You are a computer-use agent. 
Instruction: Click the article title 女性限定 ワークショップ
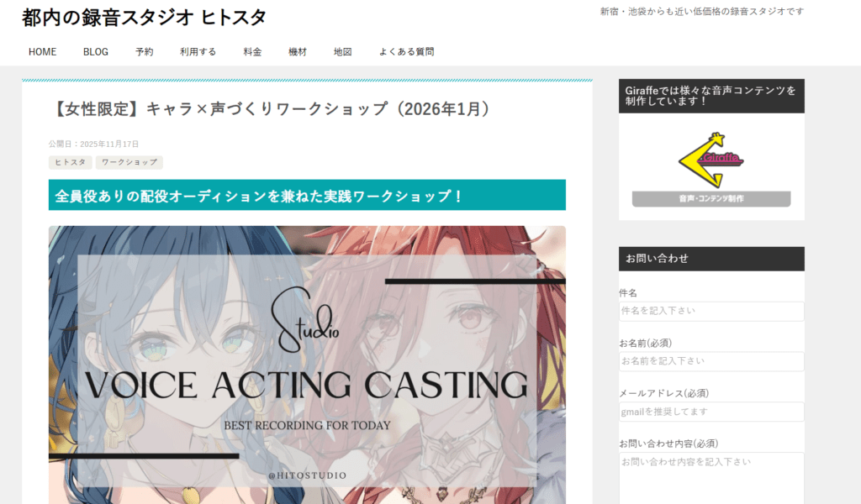(x=272, y=108)
